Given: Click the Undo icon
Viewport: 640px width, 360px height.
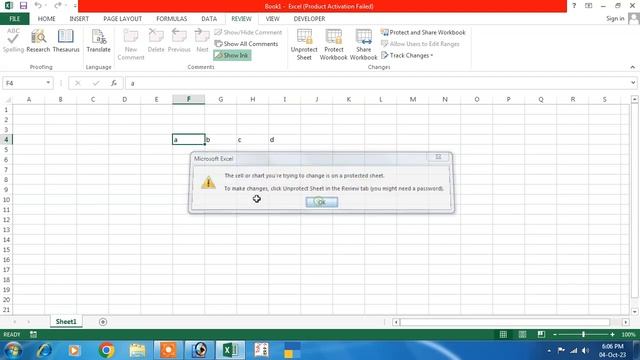Looking at the screenshot, I should tap(38, 6).
